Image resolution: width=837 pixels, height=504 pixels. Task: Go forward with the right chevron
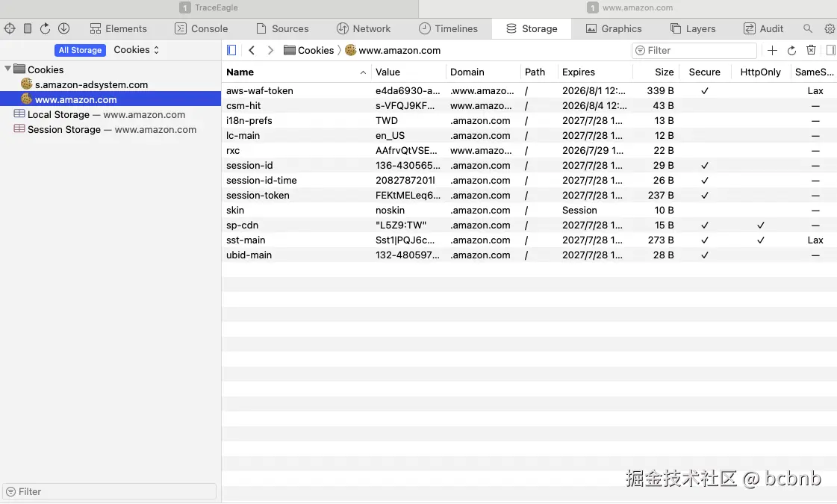(x=270, y=50)
